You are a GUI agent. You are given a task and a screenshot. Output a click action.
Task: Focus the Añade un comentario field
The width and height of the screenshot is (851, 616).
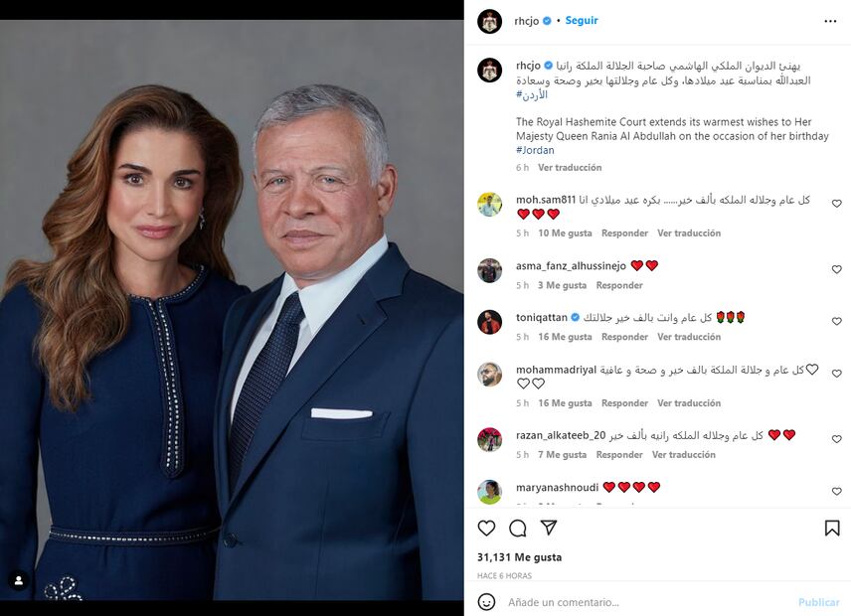[x=648, y=602]
